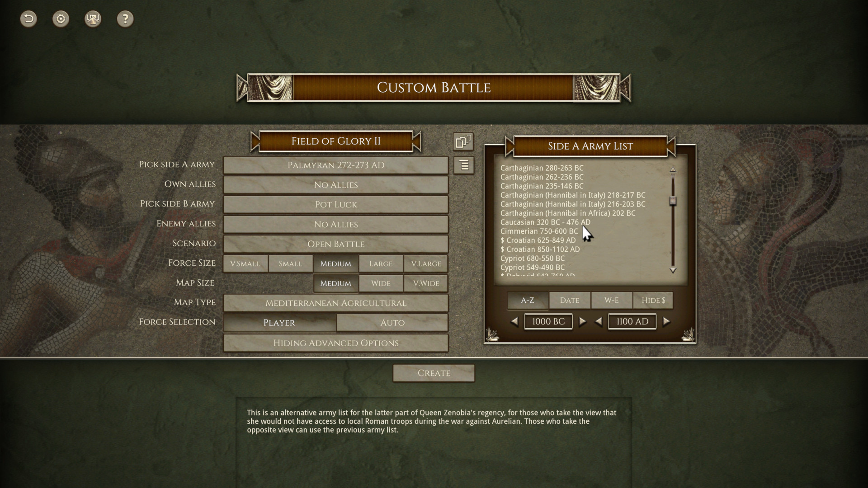
Task: Select $ Croatian 625-849 AD army
Action: click(538, 240)
